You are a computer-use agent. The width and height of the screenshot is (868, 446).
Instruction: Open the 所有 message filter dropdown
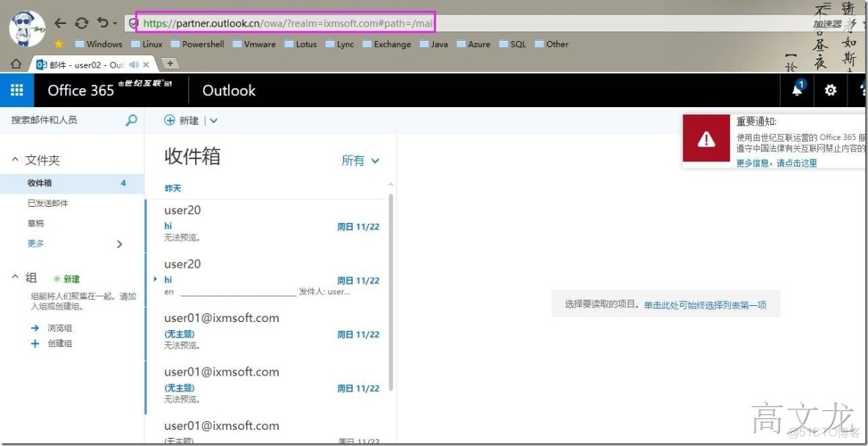359,161
